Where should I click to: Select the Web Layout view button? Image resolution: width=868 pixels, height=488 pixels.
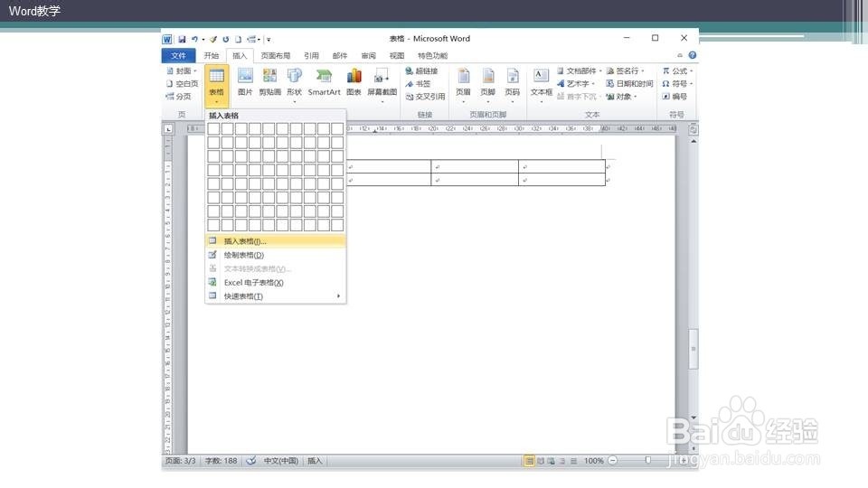point(551,460)
